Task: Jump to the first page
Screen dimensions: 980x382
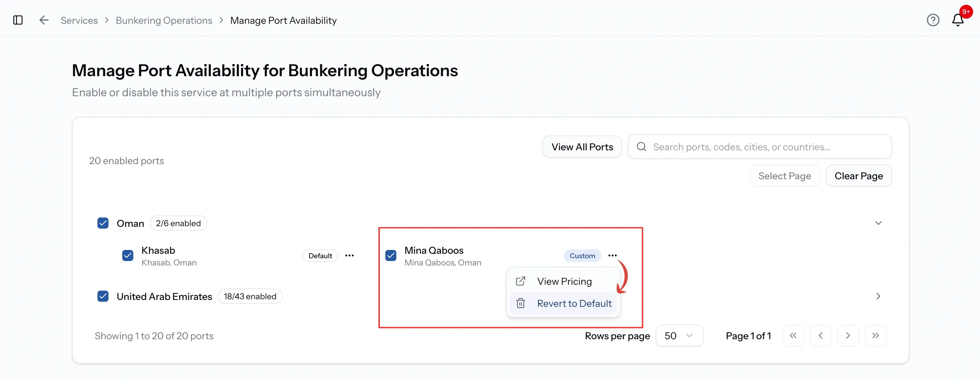Action: (x=793, y=335)
